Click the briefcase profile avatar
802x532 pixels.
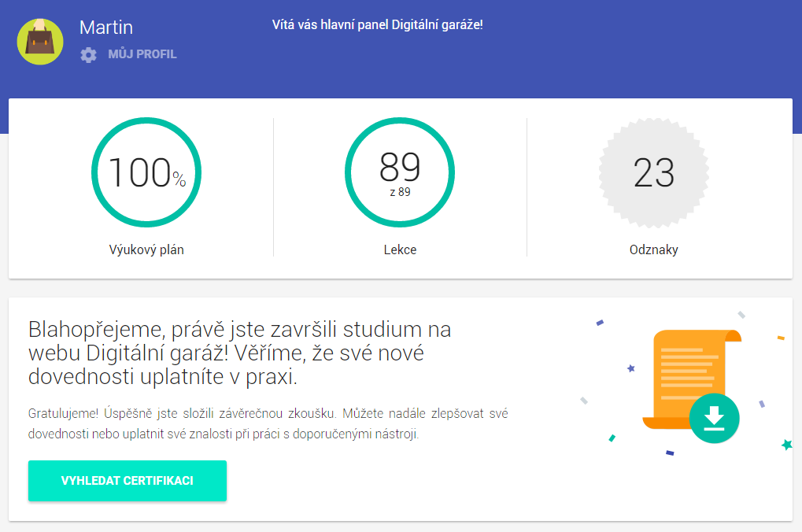(40, 42)
